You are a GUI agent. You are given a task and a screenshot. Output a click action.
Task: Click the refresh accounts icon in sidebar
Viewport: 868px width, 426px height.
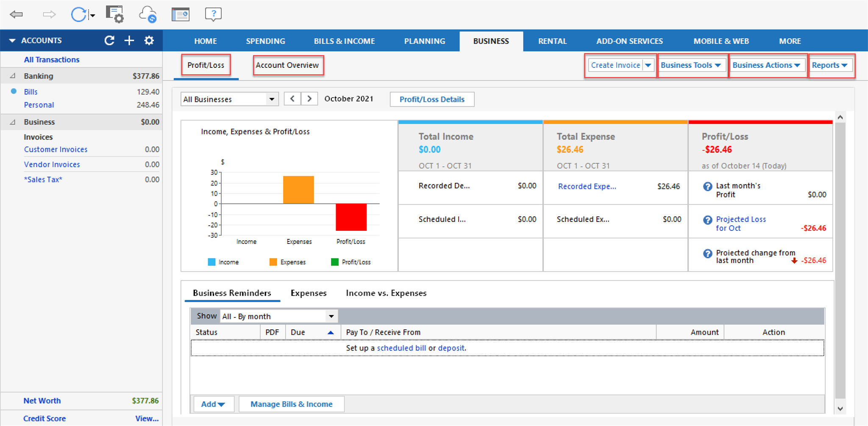109,41
